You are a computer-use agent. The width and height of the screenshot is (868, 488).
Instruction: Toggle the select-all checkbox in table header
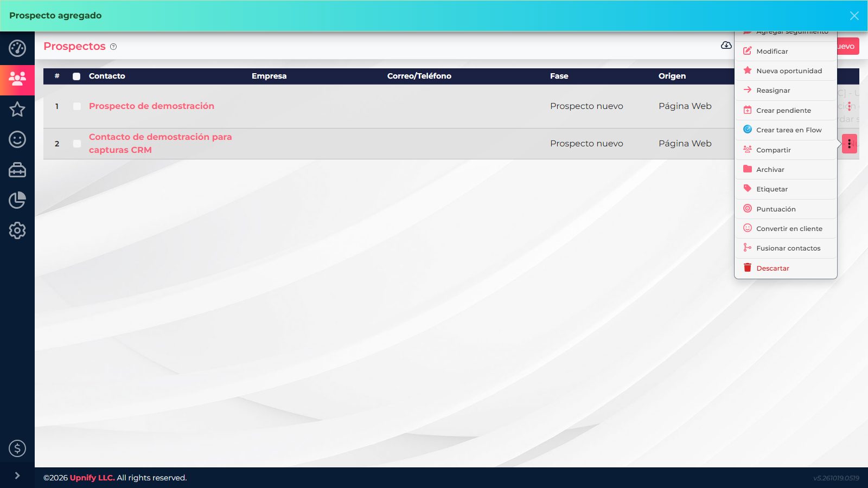pyautogui.click(x=76, y=76)
